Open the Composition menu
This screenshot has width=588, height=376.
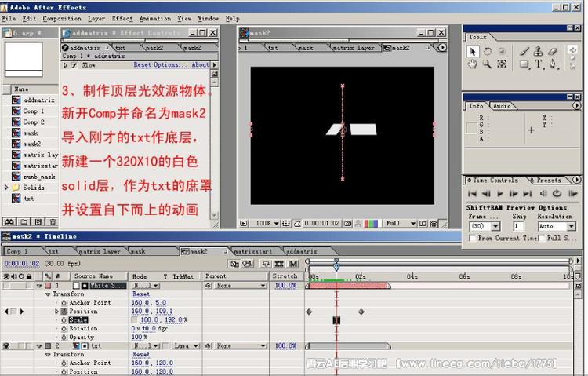click(62, 19)
